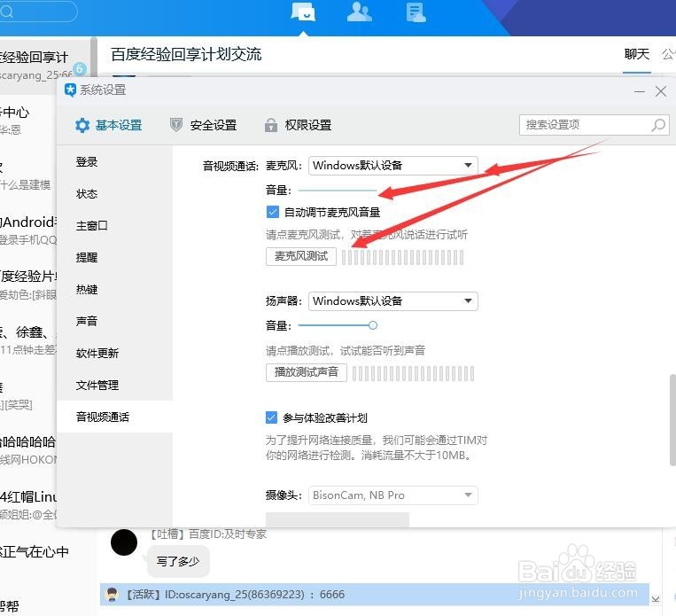
Task: Click the 权限设置 lock icon
Action: click(271, 125)
